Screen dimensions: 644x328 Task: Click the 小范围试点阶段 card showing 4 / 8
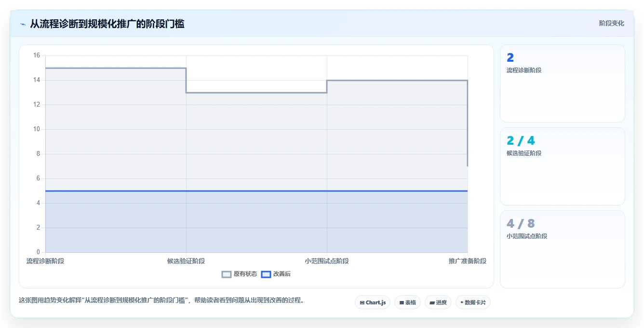pos(563,249)
